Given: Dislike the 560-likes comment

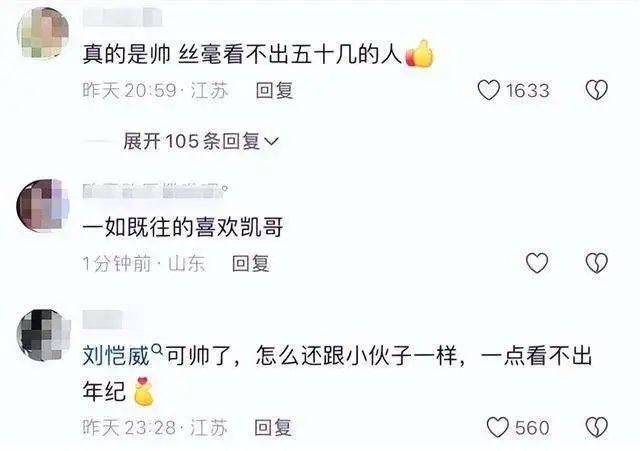Looking at the screenshot, I should click(597, 427).
